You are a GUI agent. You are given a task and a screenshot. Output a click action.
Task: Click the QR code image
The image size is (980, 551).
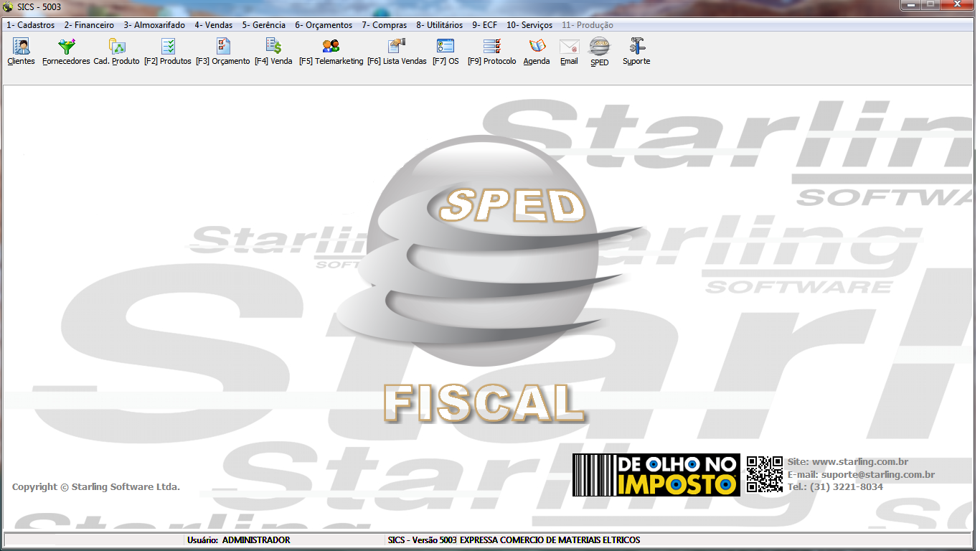coord(764,474)
